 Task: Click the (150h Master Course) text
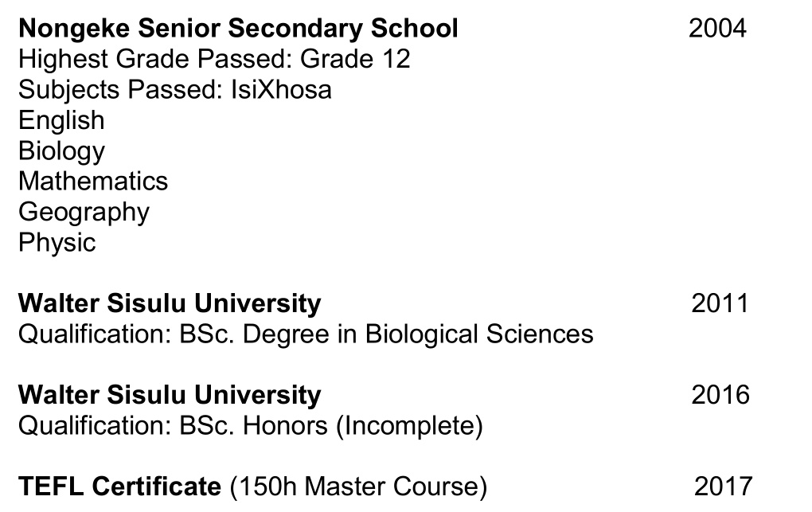click(x=357, y=486)
